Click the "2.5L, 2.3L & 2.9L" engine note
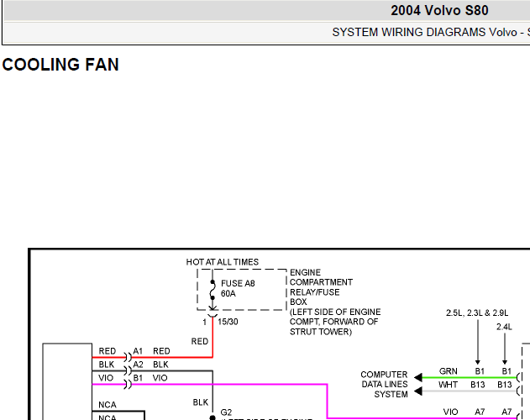 click(477, 313)
